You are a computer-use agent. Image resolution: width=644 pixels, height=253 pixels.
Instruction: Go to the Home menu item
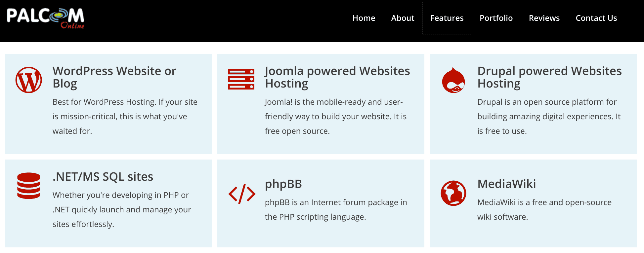point(364,18)
